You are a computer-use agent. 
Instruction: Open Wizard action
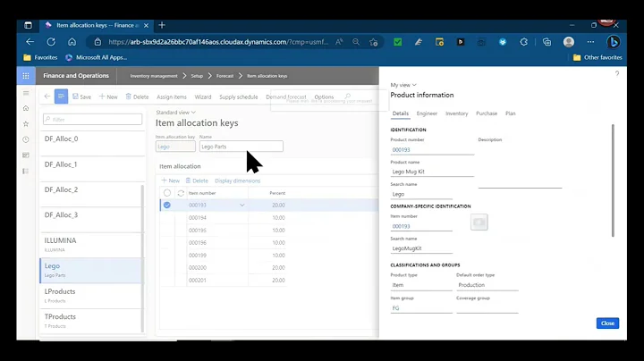point(203,97)
